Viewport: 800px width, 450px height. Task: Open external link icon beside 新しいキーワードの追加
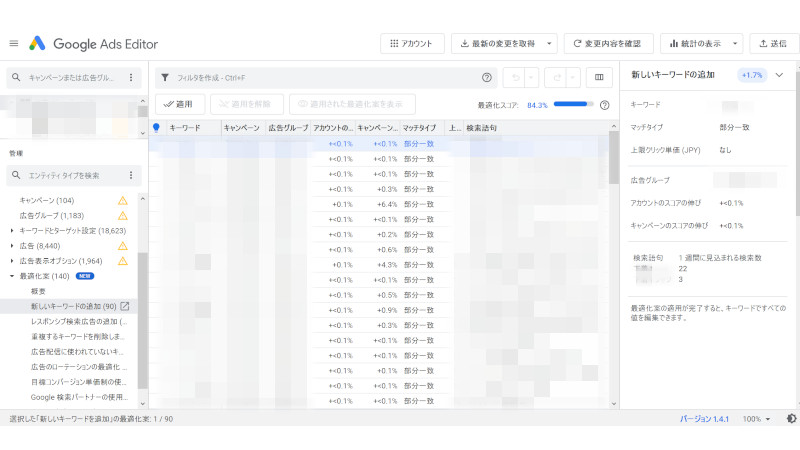[125, 306]
